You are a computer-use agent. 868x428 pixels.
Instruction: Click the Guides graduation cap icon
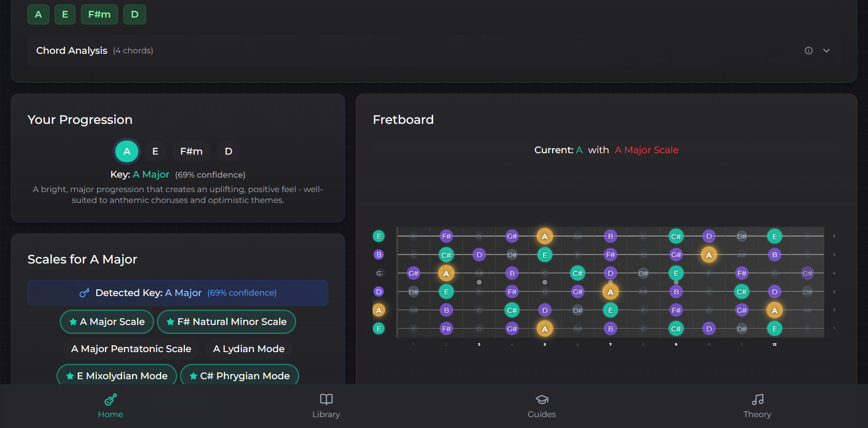coord(542,400)
